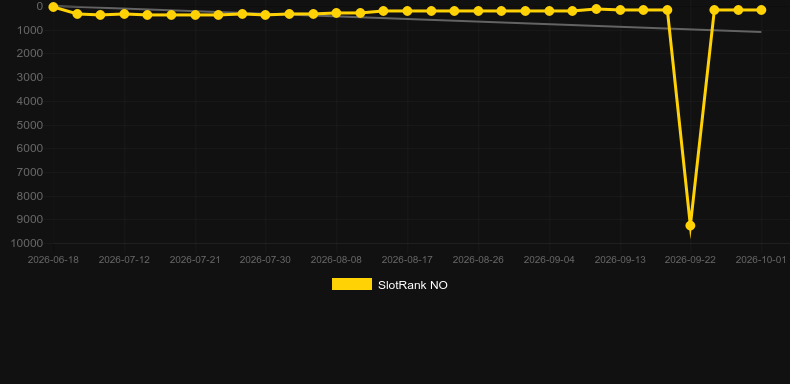Viewport: 790px width, 384px height.
Task: Click the 2026-06-18 x-axis date label
Action: point(53,260)
